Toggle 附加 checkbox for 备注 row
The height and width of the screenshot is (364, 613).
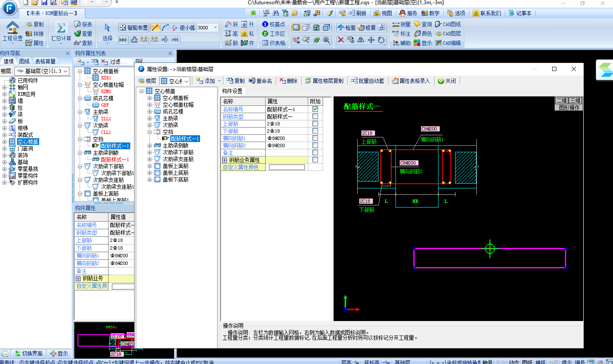tap(315, 153)
